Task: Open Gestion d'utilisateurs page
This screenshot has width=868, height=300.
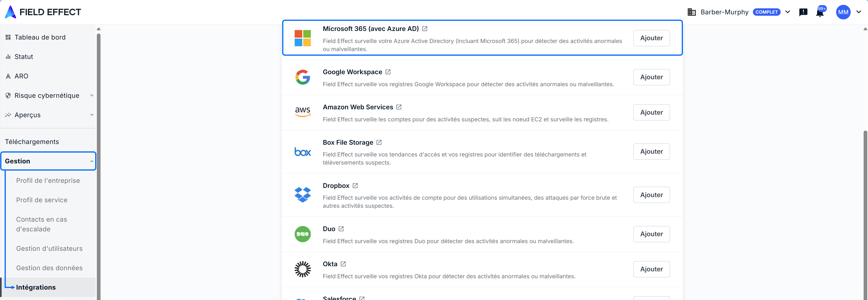Action: pyautogui.click(x=49, y=248)
